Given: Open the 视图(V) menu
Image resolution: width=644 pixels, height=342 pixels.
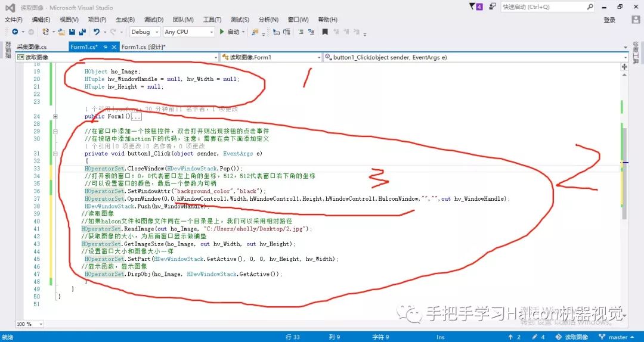Looking at the screenshot, I should (69, 19).
